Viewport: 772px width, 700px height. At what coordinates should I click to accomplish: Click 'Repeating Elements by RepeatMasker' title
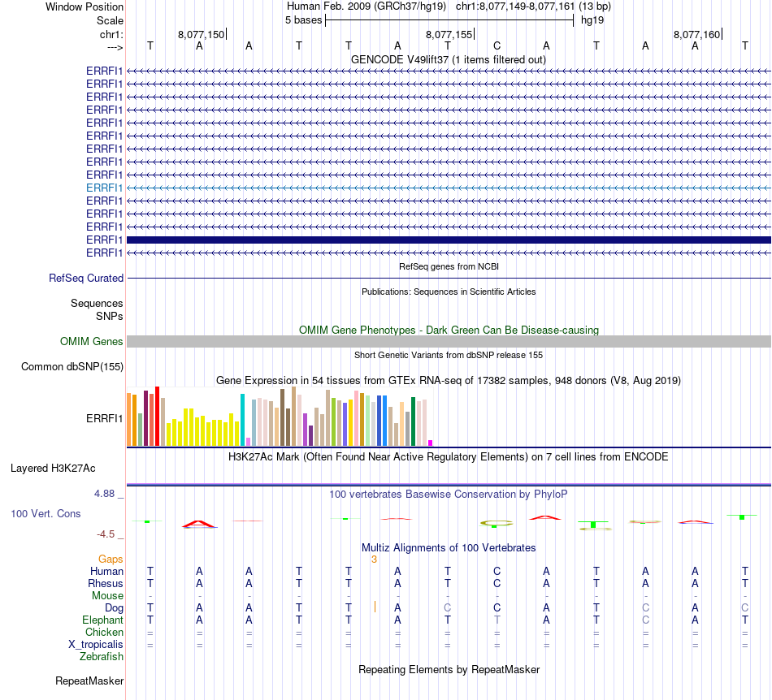tap(449, 669)
